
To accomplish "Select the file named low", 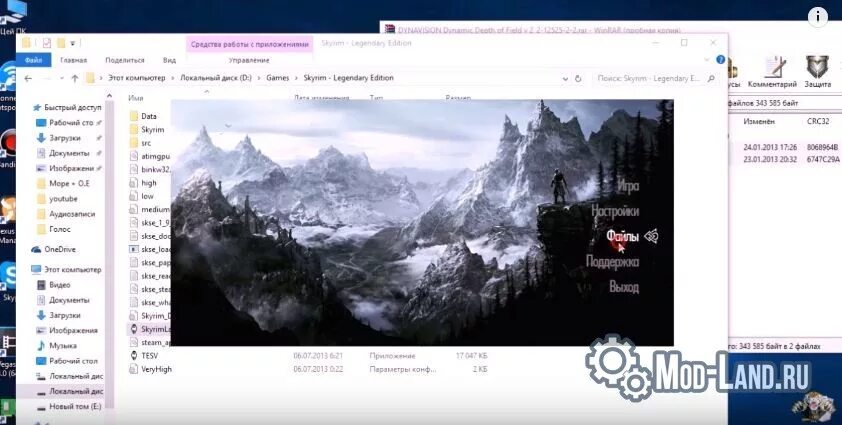I will [x=142, y=196].
